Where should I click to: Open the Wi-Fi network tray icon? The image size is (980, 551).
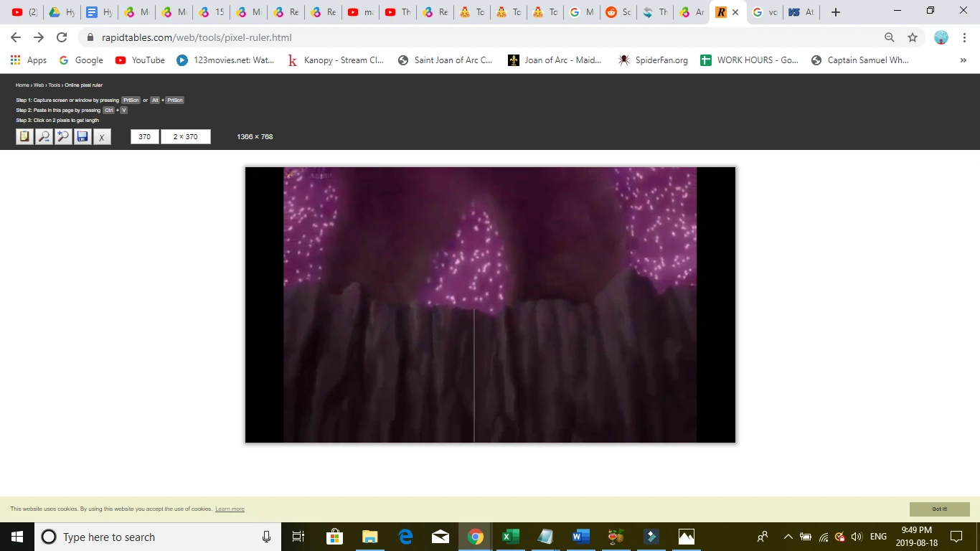[823, 537]
